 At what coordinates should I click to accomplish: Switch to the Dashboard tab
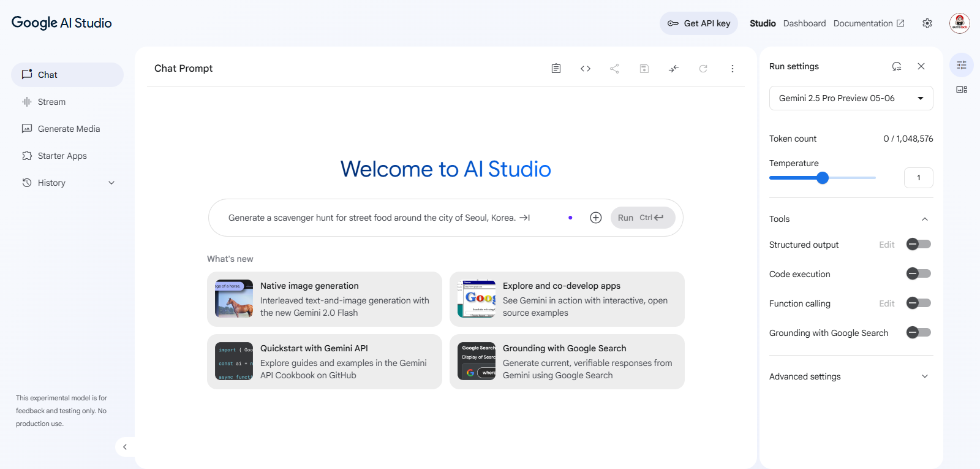click(804, 23)
